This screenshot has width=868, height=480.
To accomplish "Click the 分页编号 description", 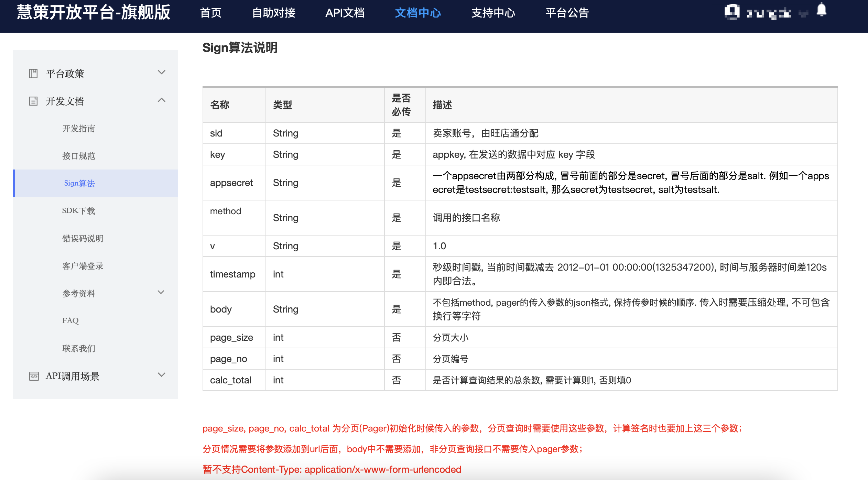I will tap(451, 359).
